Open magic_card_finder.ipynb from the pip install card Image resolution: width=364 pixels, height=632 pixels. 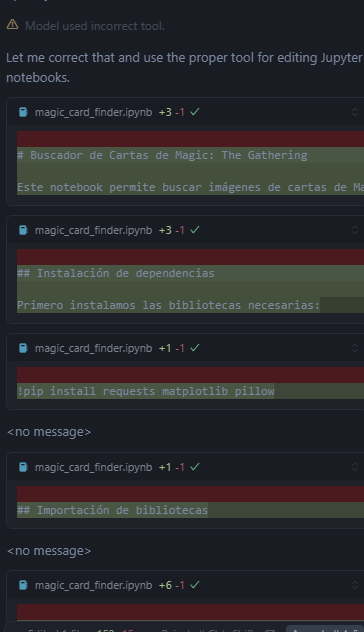[x=94, y=349]
